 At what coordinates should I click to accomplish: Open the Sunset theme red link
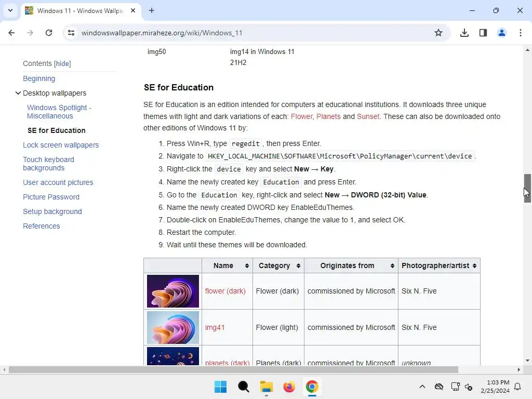point(368,116)
